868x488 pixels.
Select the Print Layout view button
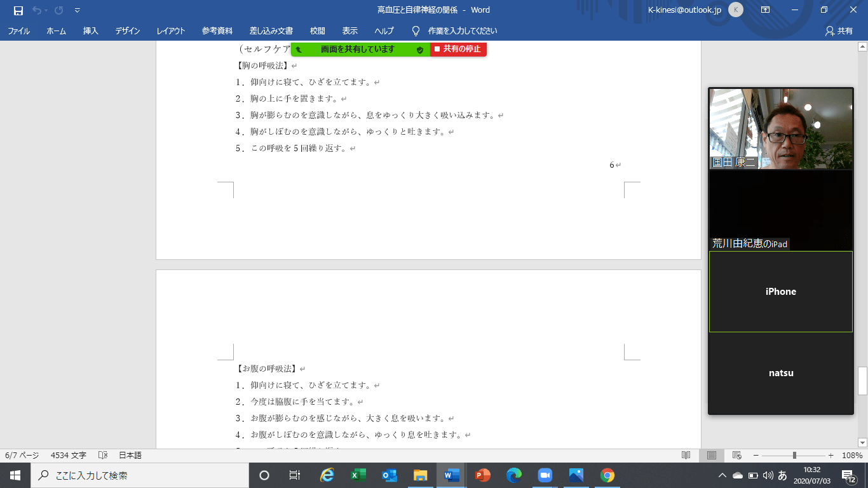[x=712, y=456]
